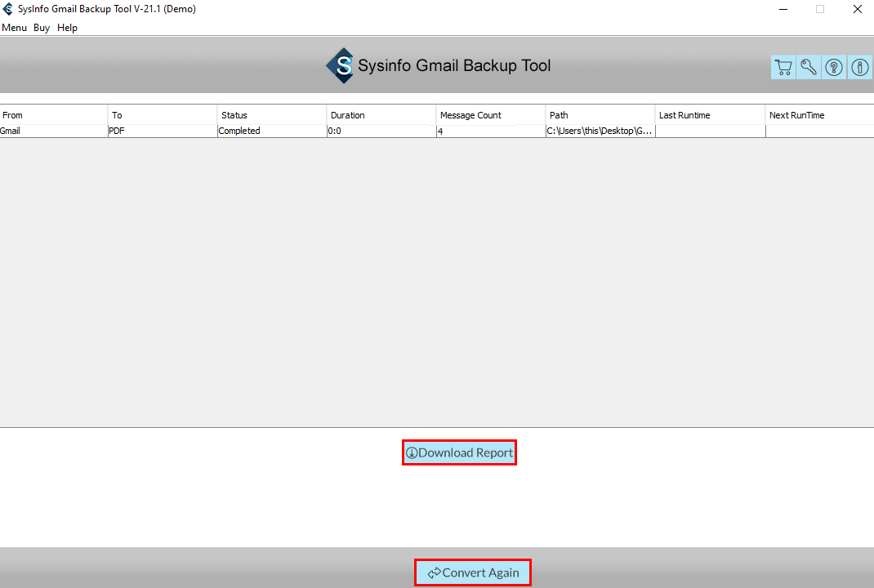874x588 pixels.
Task: Click the Download Report button
Action: click(459, 452)
